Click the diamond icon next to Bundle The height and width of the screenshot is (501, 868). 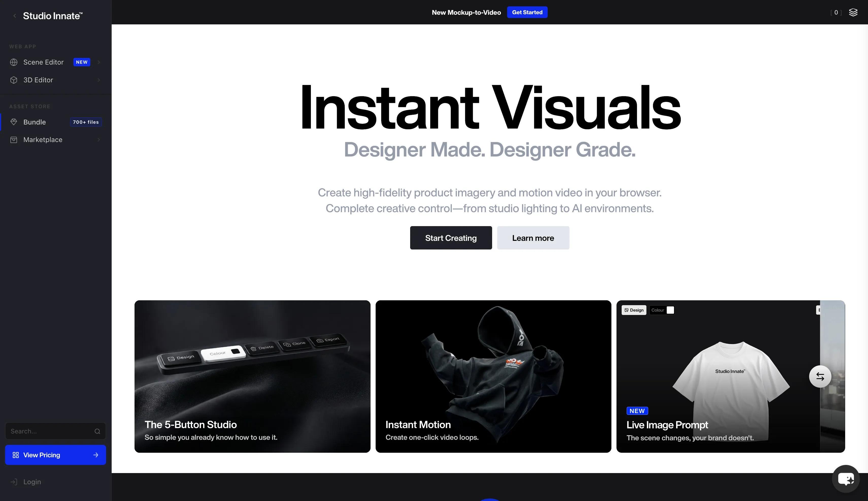14,122
